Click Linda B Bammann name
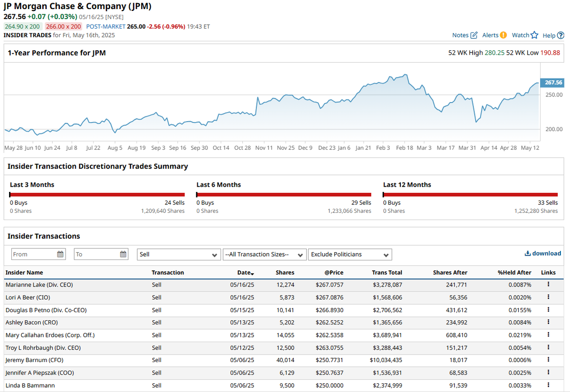 pos(30,385)
